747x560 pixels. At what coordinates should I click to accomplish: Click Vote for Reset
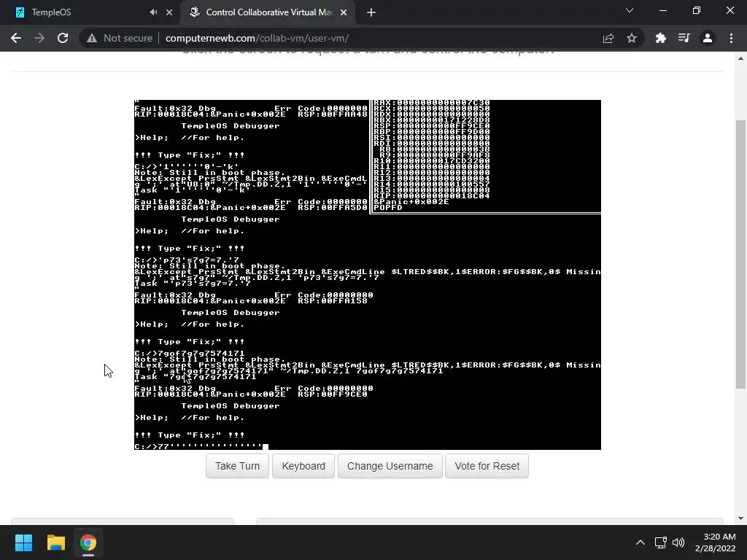pyautogui.click(x=487, y=466)
